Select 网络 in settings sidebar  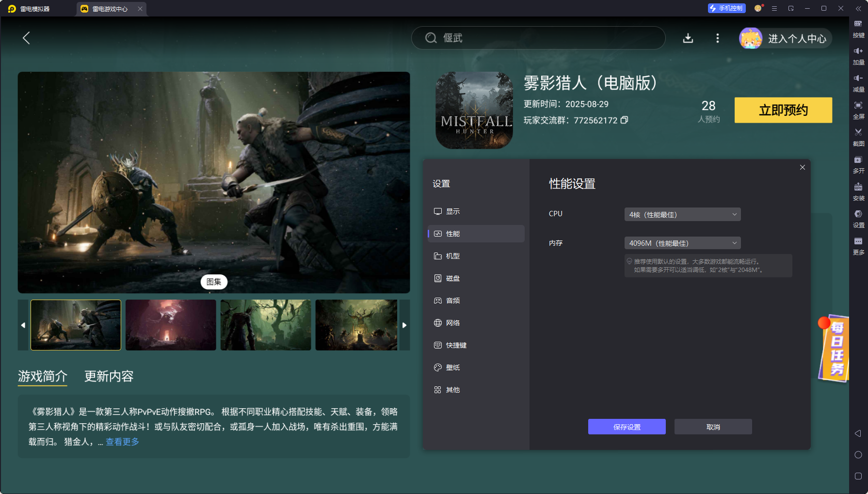tap(476, 323)
